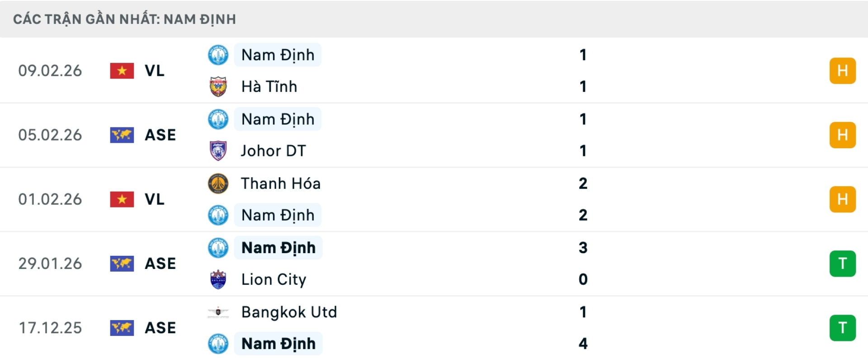
Task: Open the Hà Tĩnh team name link
Action: point(269,86)
